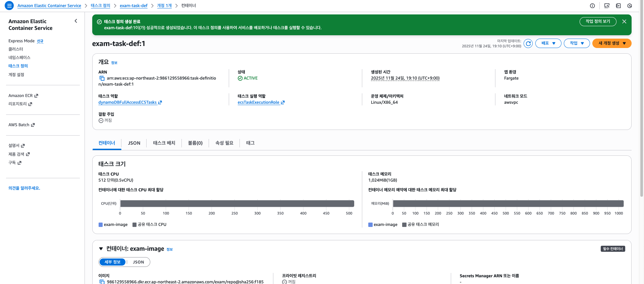This screenshot has width=644, height=284.
Task: Click the memory allocation bar chart
Action: click(508, 203)
